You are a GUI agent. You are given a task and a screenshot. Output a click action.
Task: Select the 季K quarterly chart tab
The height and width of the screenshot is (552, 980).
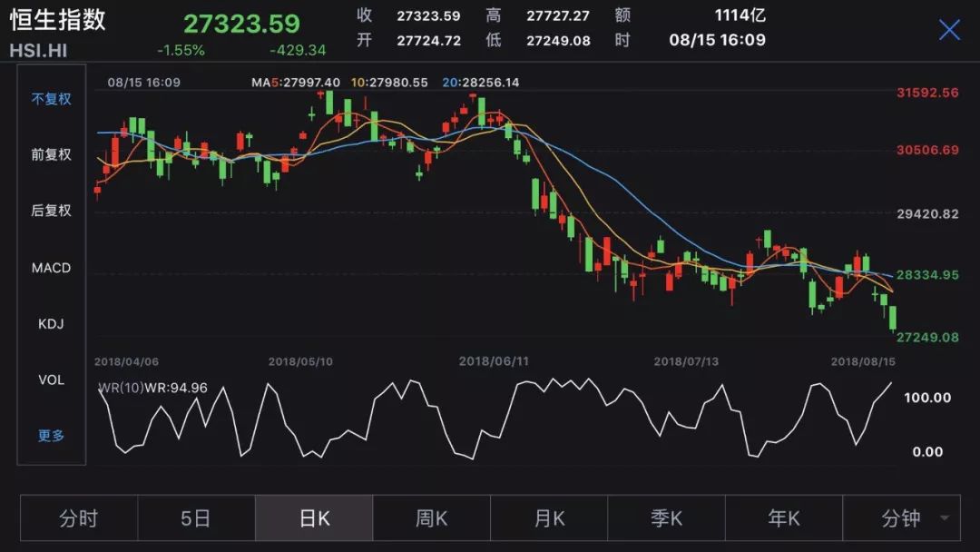click(666, 517)
